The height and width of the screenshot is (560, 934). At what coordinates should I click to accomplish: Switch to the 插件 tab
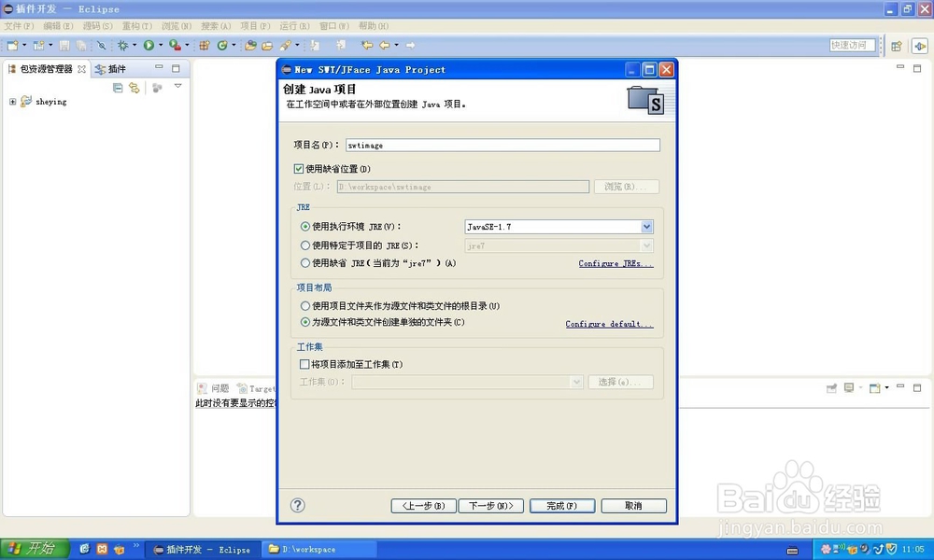(x=111, y=69)
